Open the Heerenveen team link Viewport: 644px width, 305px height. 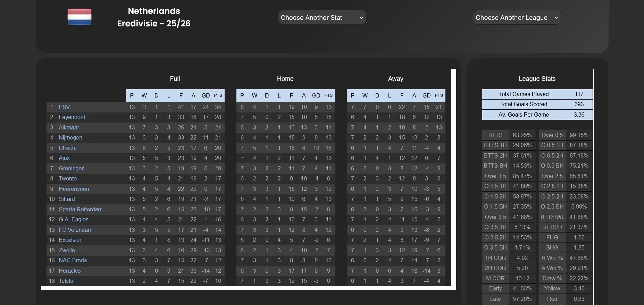74,189
